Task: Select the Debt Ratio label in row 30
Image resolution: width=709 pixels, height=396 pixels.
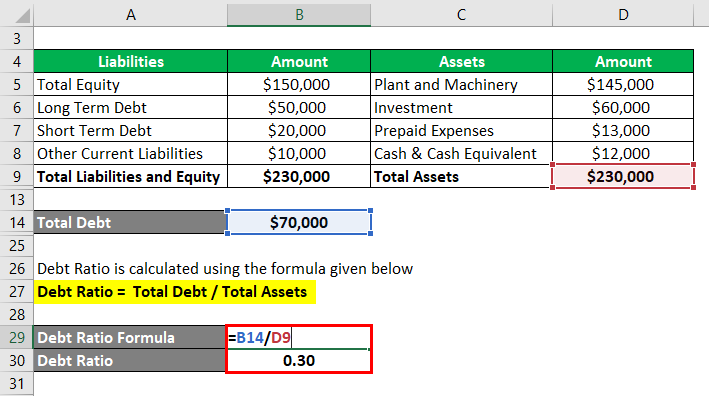Action: pyautogui.click(x=130, y=360)
